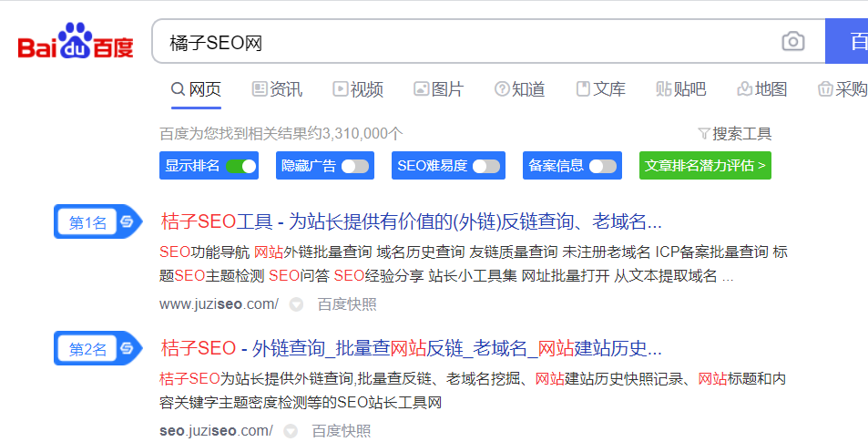
Task: Click 文章排名潜力评估 green button
Action: click(705, 166)
